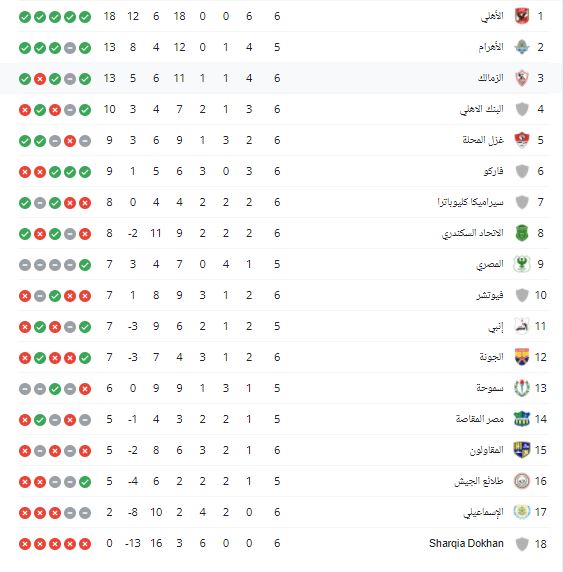Screen dimensions: 563x572
Task: Click the Zamalek club crest in row 3
Action: [x=522, y=78]
